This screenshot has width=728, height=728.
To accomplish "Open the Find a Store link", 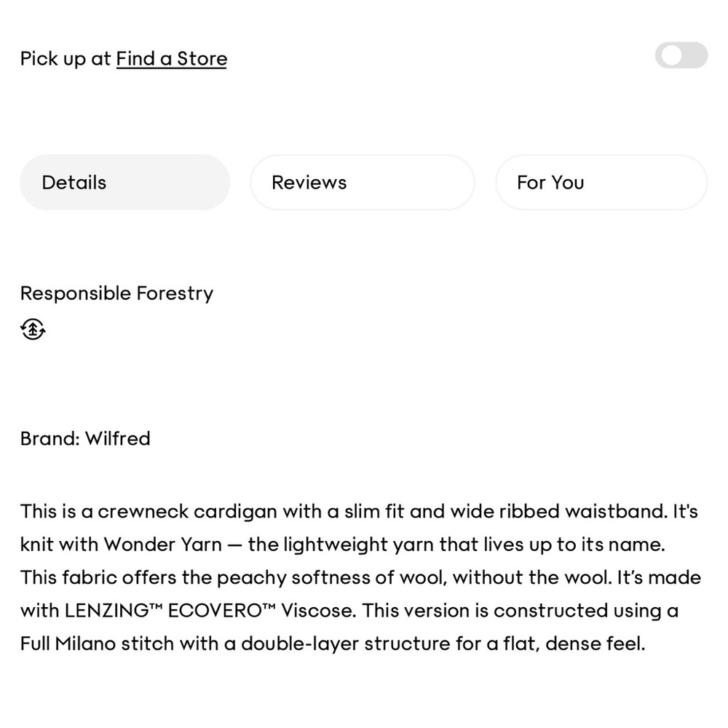I will coord(171,59).
